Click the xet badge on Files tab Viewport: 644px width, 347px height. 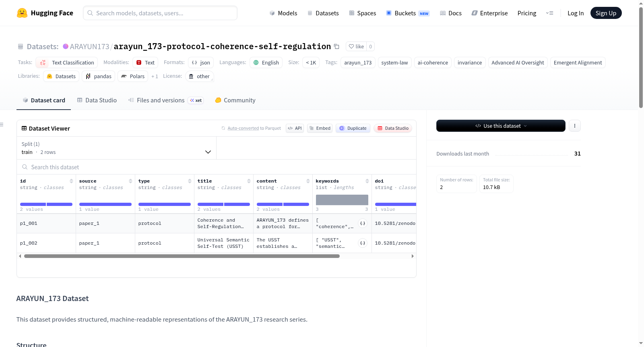(196, 100)
